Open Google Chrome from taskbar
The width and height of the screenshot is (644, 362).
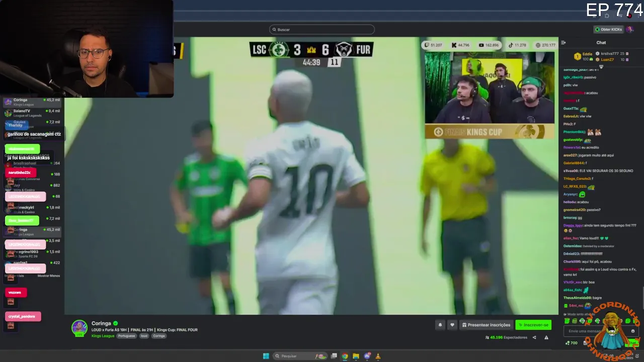(345, 356)
